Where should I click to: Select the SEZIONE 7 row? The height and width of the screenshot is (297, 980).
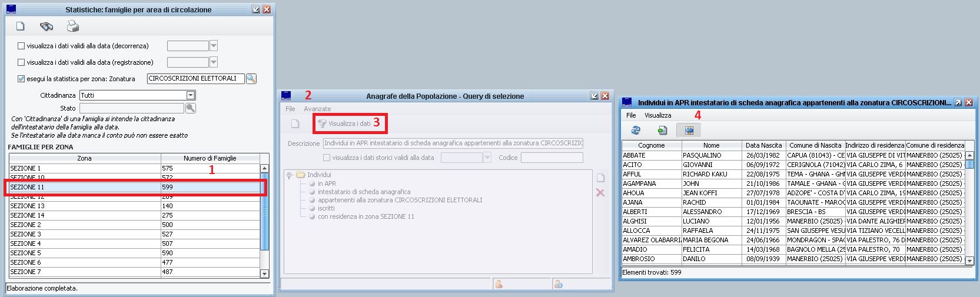tap(135, 272)
